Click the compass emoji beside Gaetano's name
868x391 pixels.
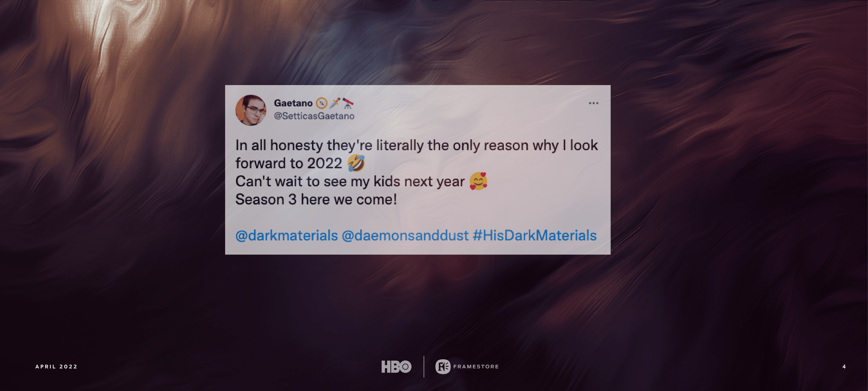(322, 103)
